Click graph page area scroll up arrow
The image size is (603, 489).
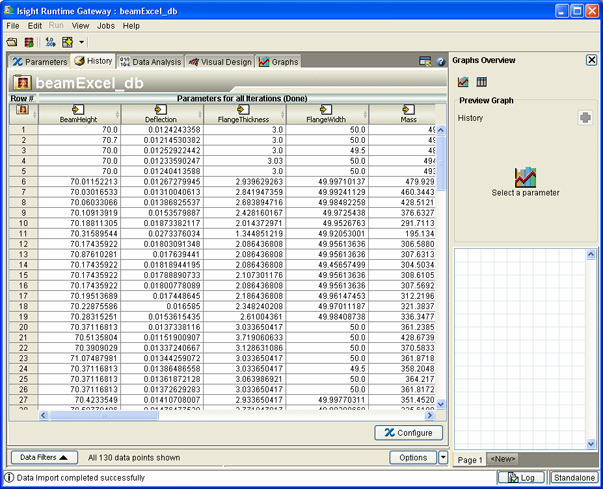[x=591, y=254]
